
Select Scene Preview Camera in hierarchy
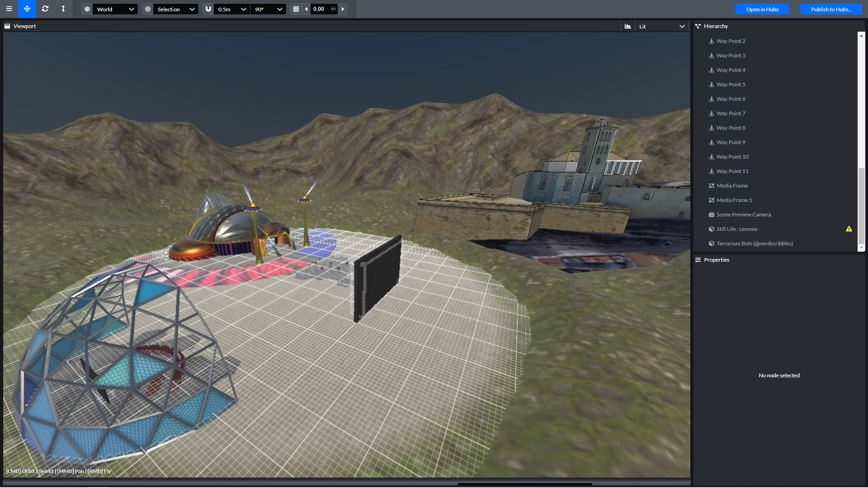pyautogui.click(x=743, y=215)
